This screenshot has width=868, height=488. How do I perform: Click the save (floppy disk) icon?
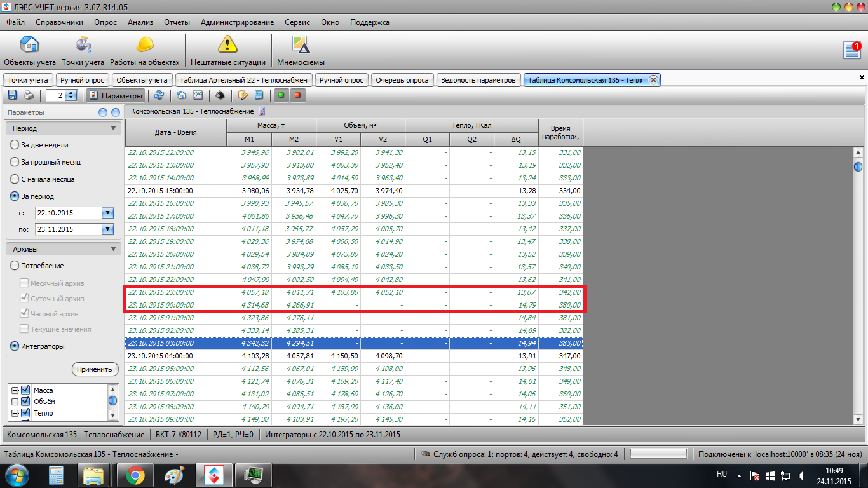pyautogui.click(x=12, y=95)
